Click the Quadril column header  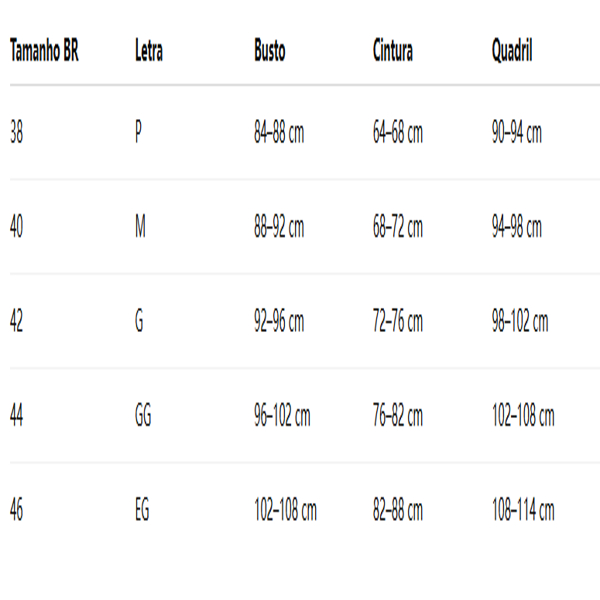tap(512, 52)
